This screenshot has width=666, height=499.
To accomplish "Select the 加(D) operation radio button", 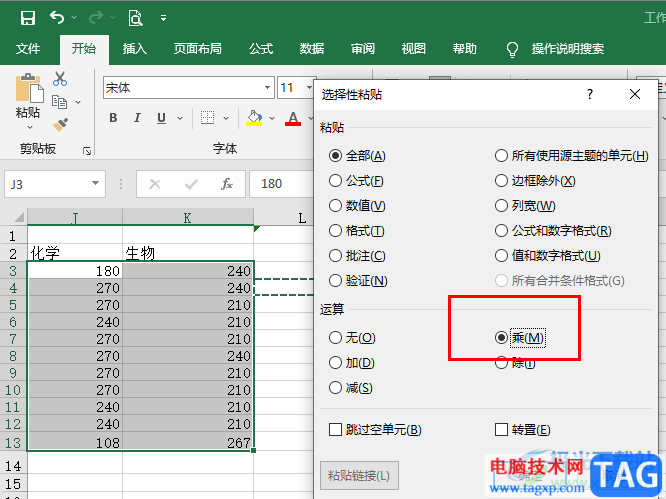I will click(335, 363).
